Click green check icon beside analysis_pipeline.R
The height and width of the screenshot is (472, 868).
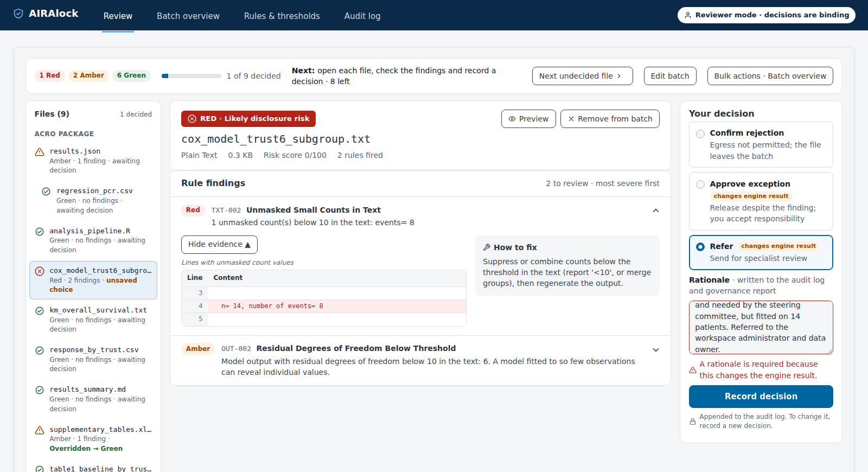[40, 232]
